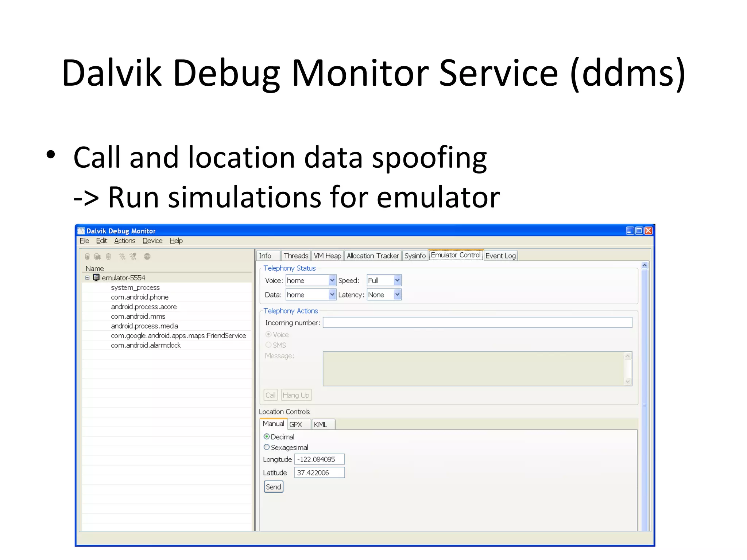The height and width of the screenshot is (560, 747).
Task: Switch to the GPX location tab
Action: point(299,424)
